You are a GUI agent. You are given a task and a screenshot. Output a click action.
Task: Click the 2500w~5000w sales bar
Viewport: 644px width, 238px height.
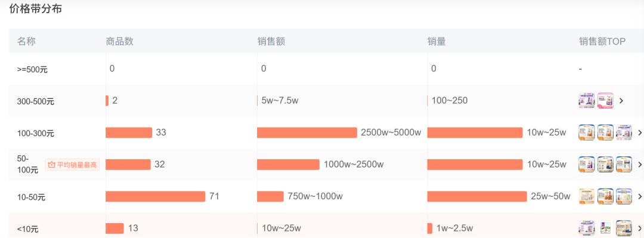point(307,132)
